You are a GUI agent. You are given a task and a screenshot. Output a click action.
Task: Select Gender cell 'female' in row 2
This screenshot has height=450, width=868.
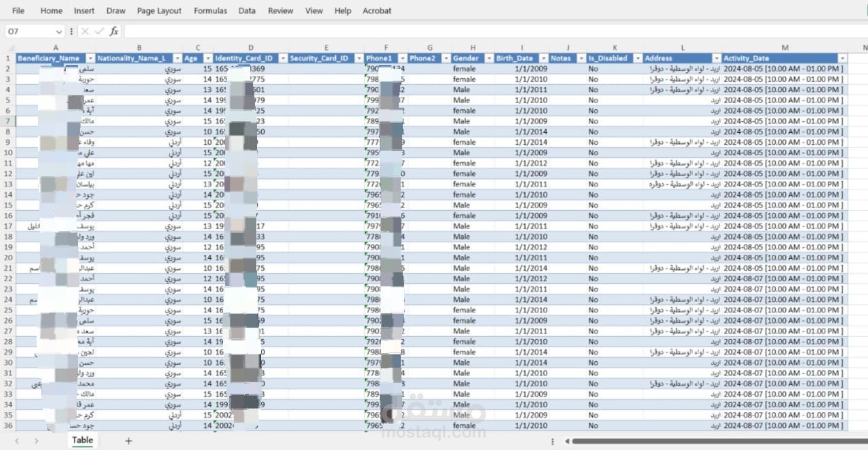[473, 68]
